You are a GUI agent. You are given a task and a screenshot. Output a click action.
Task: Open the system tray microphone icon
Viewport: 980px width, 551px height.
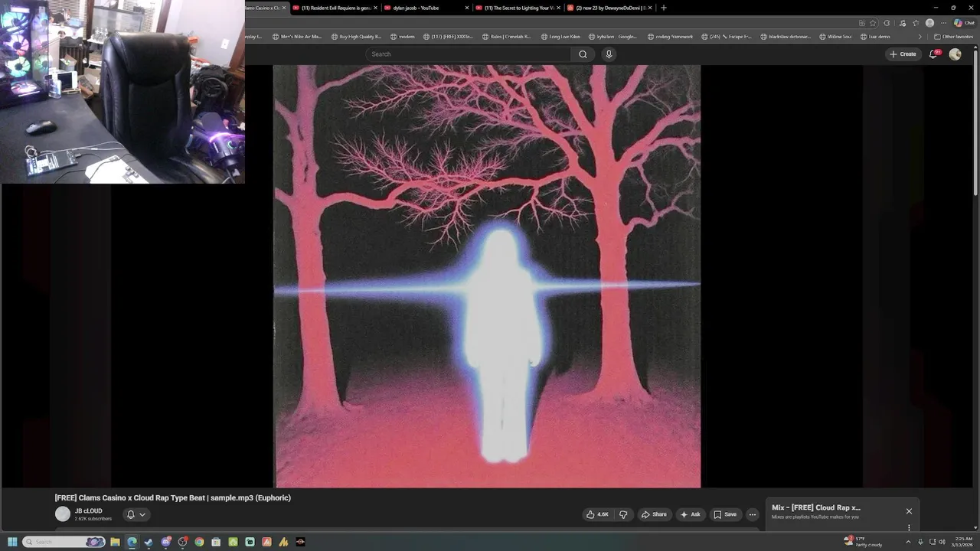[x=920, y=542]
